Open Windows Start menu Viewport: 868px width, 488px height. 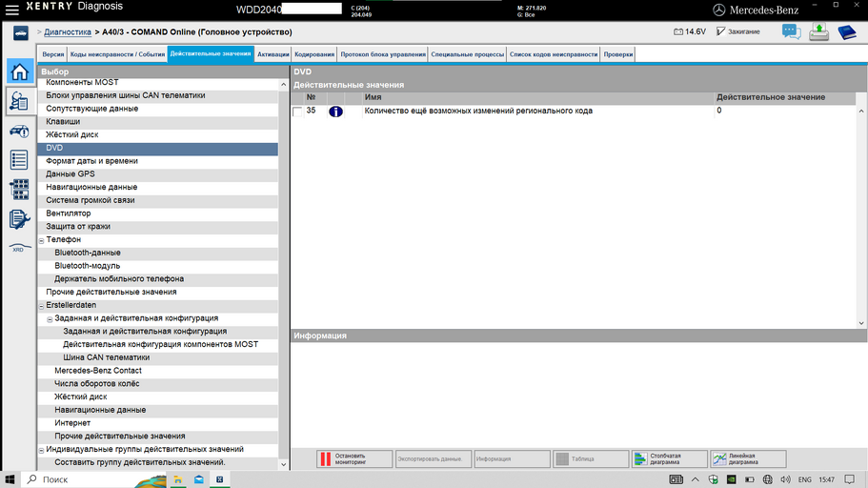10,479
